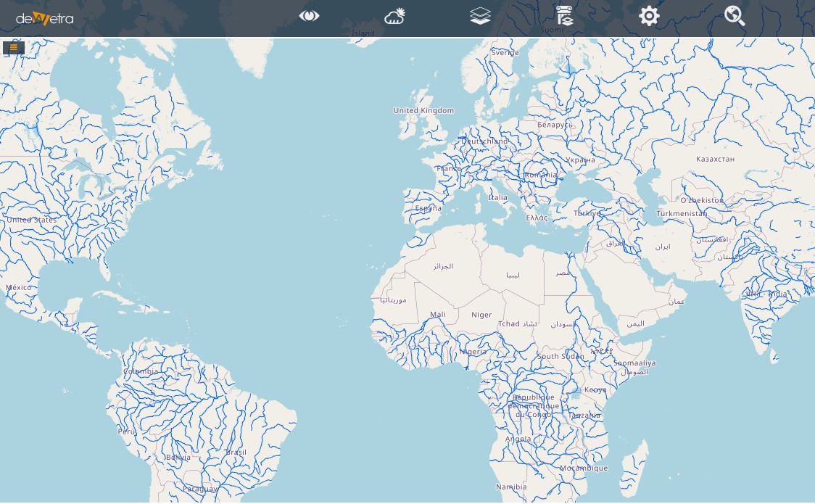Image resolution: width=815 pixels, height=504 pixels.
Task: Click the Namibia country label
Action: (x=511, y=487)
